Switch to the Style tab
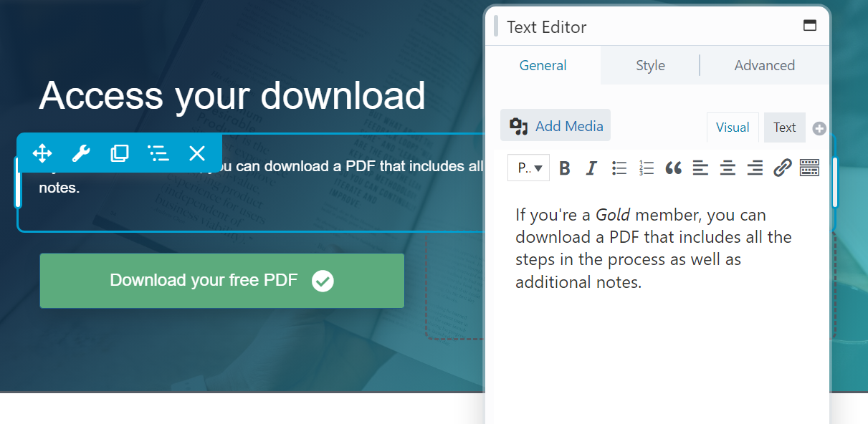The height and width of the screenshot is (424, 868). tap(650, 65)
